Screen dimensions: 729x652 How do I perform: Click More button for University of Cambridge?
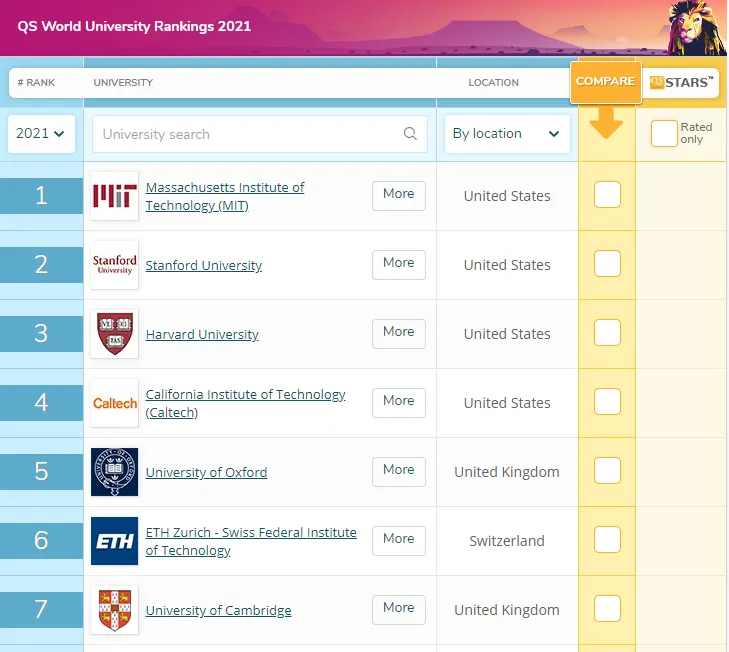coord(398,610)
